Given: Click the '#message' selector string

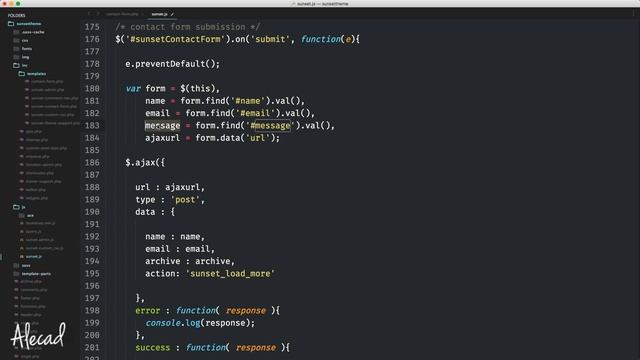Looking at the screenshot, I should pos(270,126).
